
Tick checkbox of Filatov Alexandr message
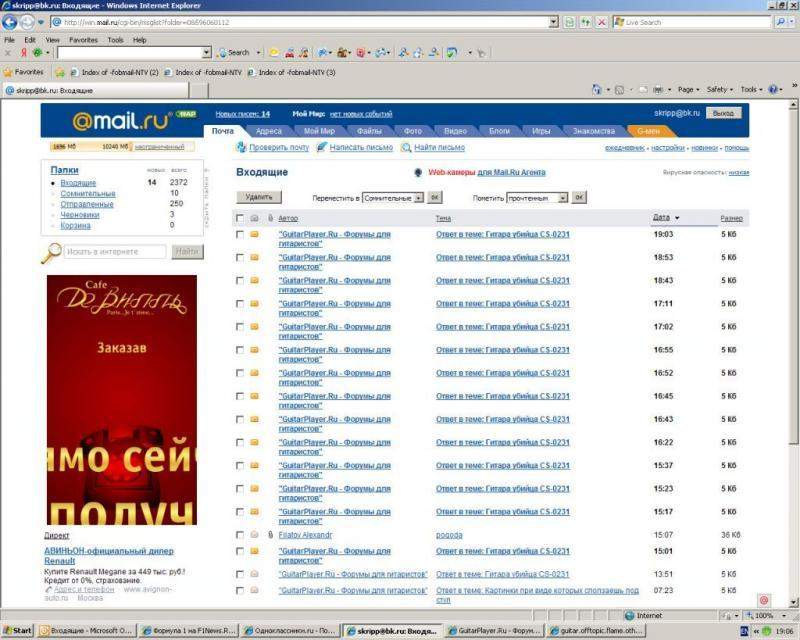(239, 535)
